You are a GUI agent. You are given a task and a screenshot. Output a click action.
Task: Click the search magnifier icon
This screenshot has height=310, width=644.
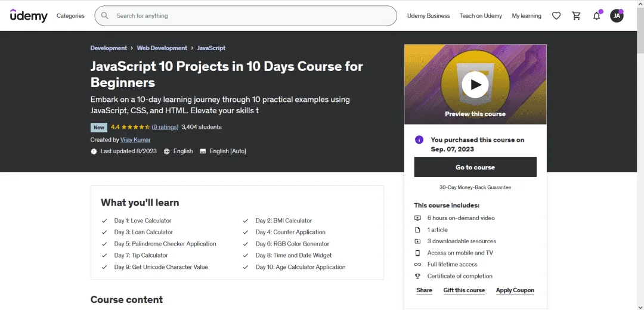105,15
